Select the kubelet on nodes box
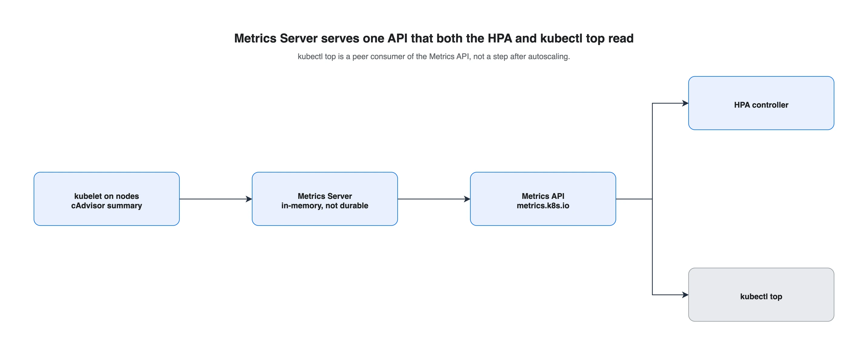This screenshot has width=868, height=355. click(x=106, y=199)
